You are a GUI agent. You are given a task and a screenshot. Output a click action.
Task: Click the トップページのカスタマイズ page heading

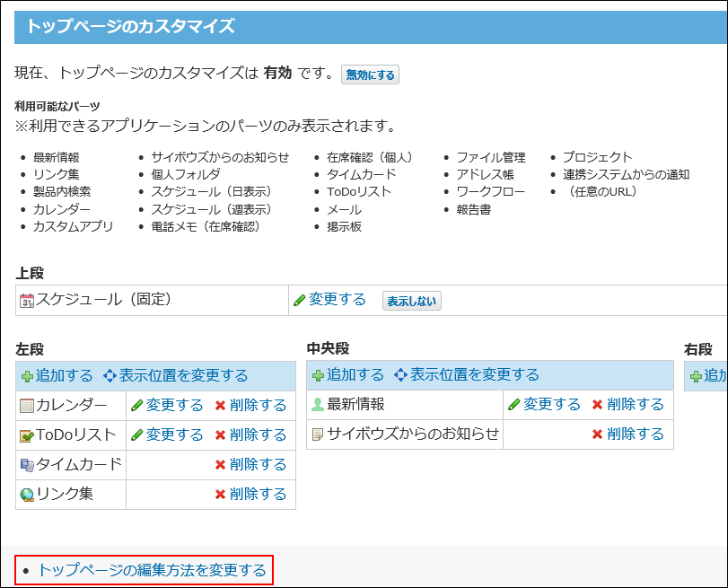[x=131, y=26]
